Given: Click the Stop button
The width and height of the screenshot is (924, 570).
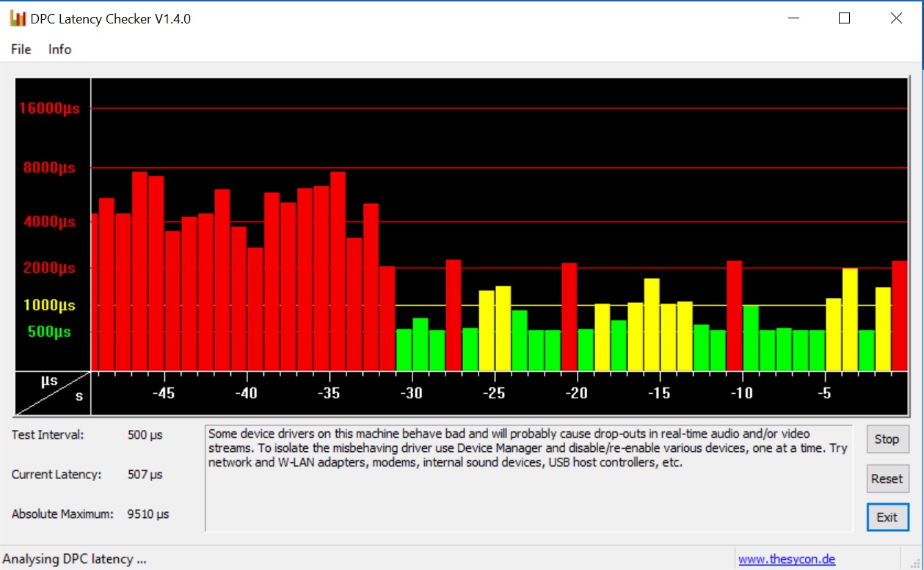Looking at the screenshot, I should pos(887,439).
